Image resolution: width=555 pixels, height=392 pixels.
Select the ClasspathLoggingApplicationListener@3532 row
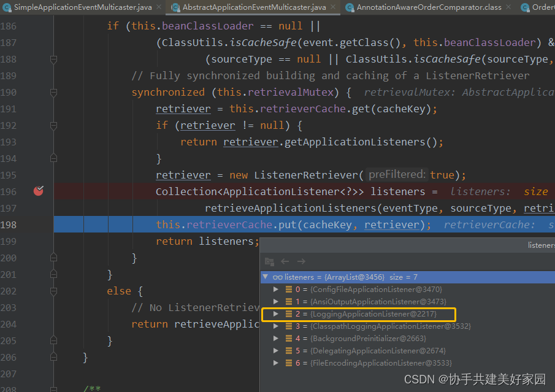[x=408, y=326]
